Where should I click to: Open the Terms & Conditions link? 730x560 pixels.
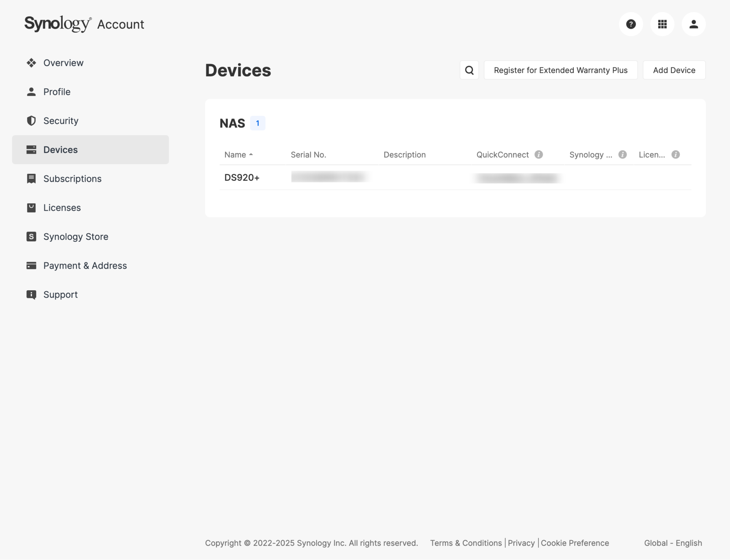point(466,543)
